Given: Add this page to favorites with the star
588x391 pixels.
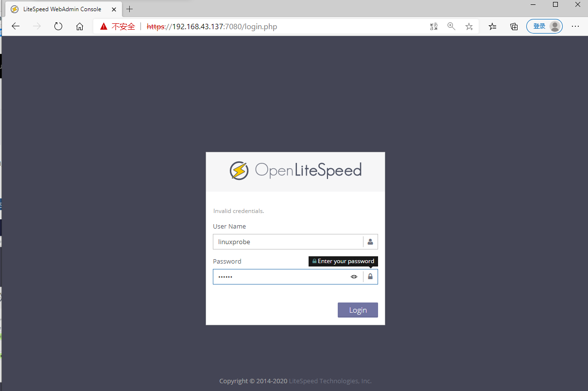Looking at the screenshot, I should (469, 26).
